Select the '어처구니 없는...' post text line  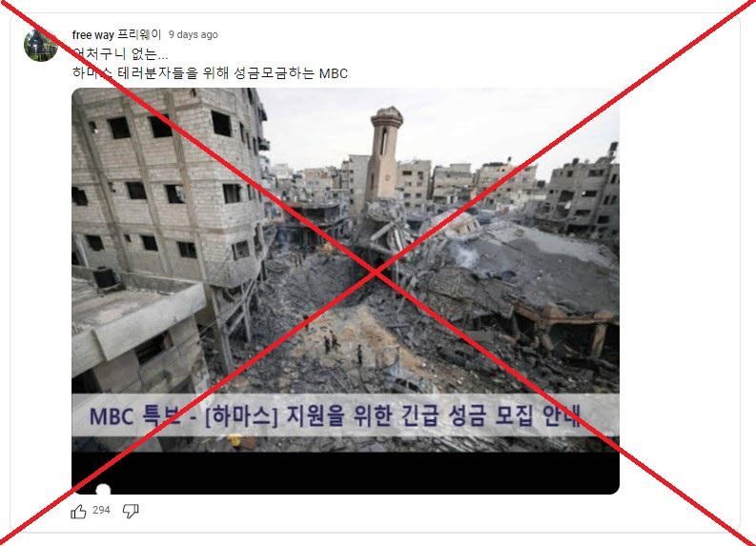point(120,54)
